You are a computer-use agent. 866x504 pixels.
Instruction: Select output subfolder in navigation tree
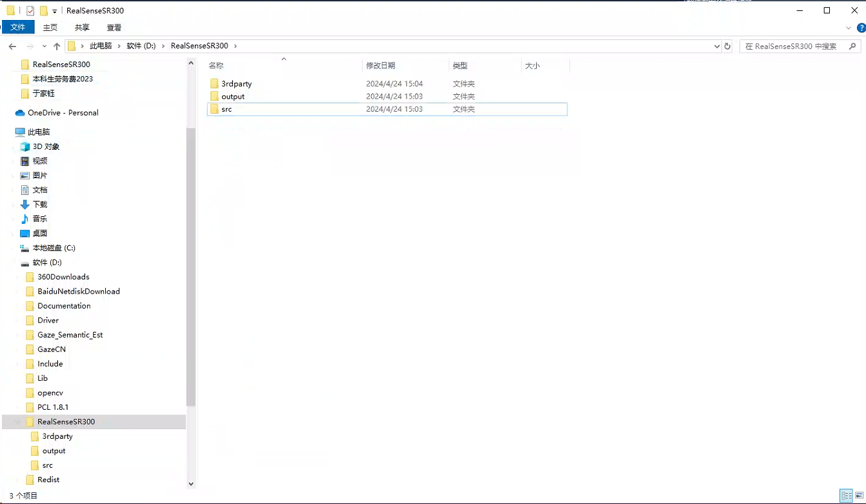(54, 450)
